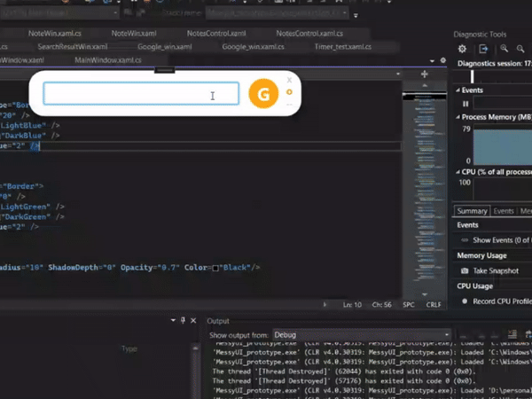Collapse the CPU (% of all processors) section
The width and height of the screenshot is (532, 399).
458,172
